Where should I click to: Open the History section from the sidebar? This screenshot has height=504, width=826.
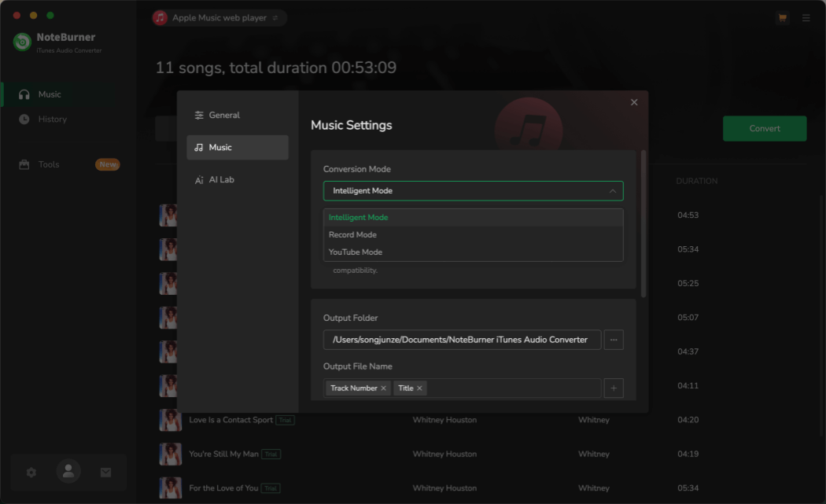52,119
